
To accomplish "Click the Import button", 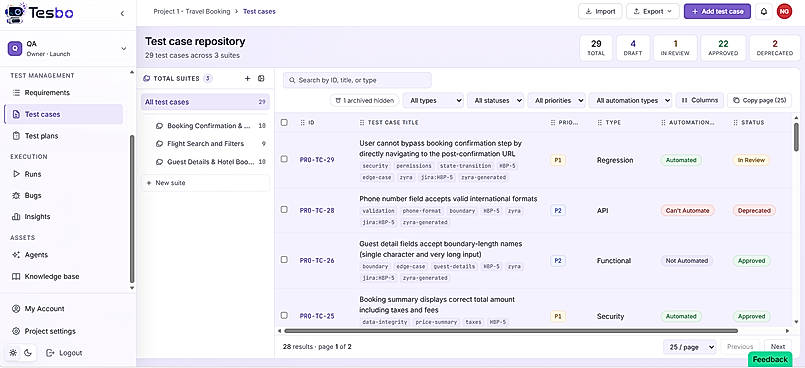I will pos(600,11).
